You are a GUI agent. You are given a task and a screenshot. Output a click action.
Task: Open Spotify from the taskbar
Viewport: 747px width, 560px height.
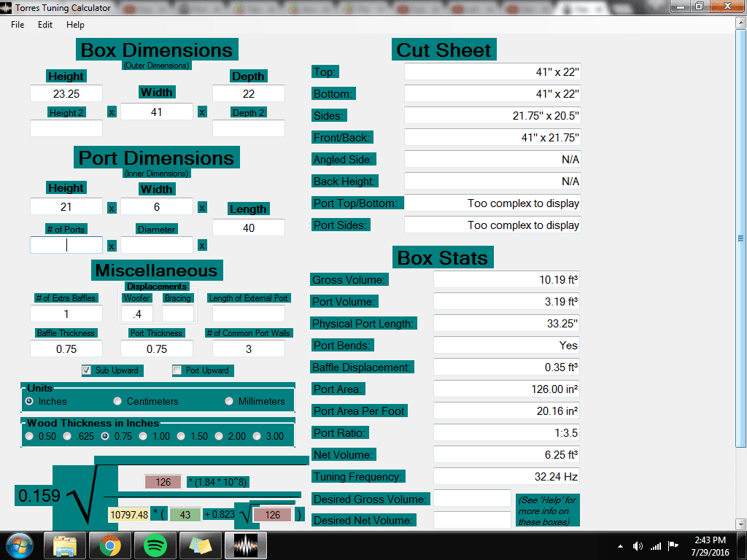[155, 545]
